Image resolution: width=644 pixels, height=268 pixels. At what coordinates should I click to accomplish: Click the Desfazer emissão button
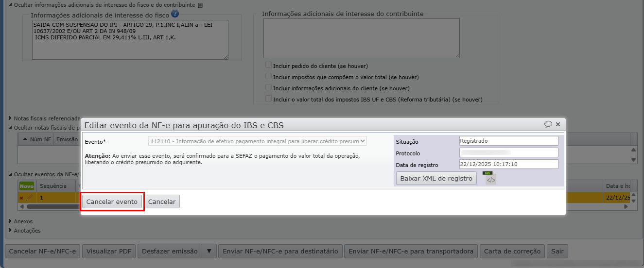[x=171, y=251]
